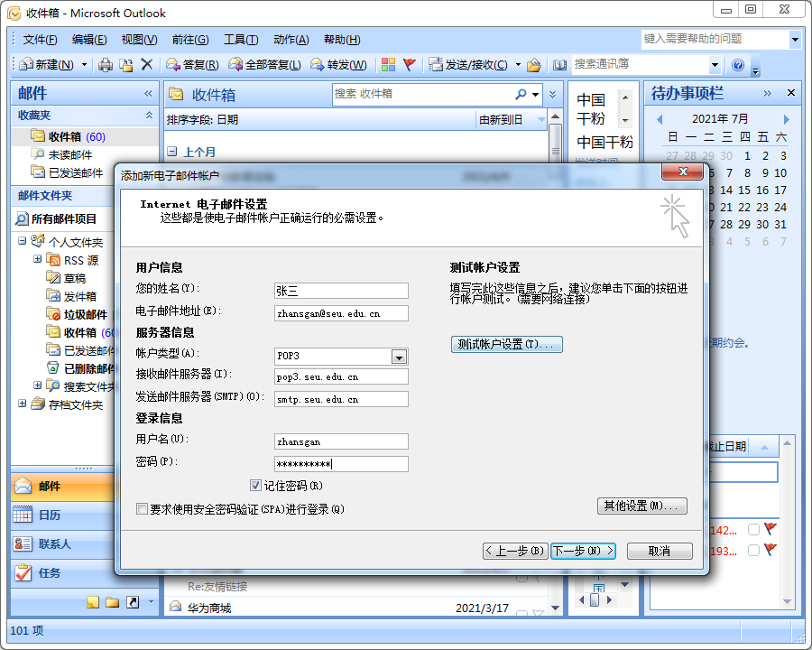Click the 您的姓名 name input field
The height and width of the screenshot is (650, 812).
click(x=341, y=291)
